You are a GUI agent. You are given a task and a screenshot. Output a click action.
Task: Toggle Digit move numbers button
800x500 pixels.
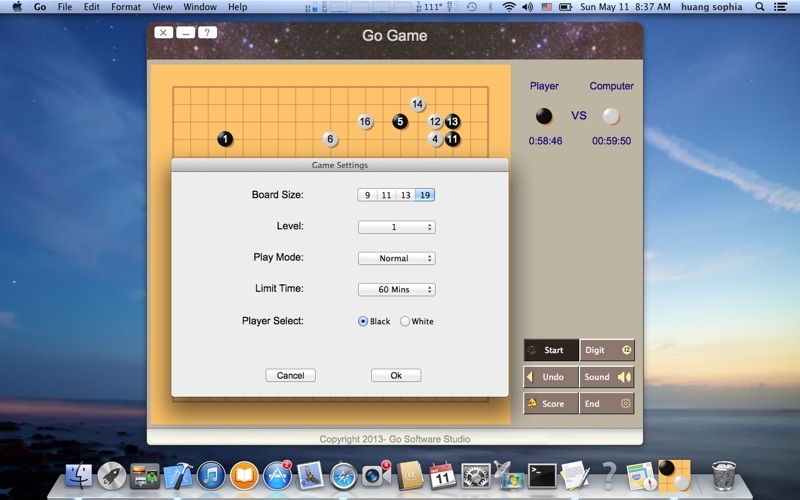coord(607,350)
